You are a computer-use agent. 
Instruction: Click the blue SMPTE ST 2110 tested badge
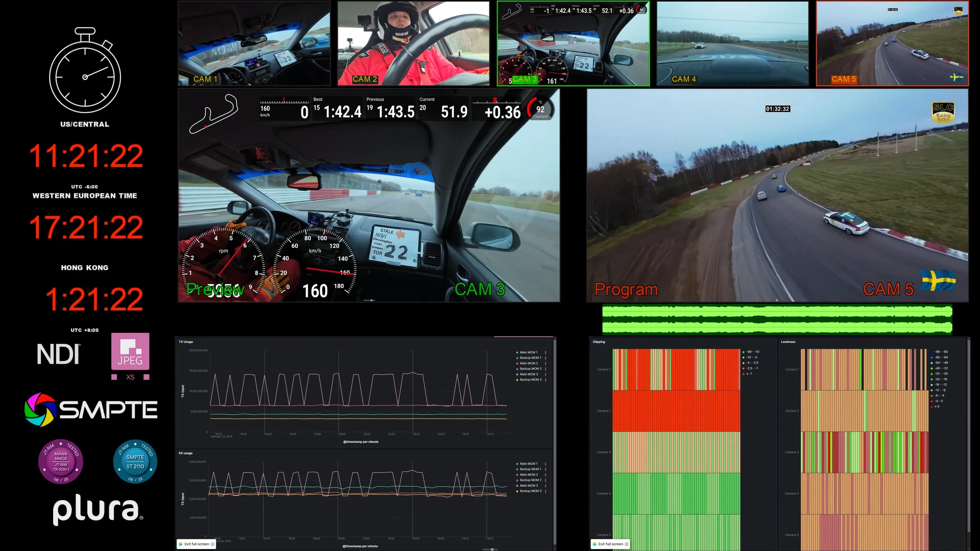tap(135, 461)
